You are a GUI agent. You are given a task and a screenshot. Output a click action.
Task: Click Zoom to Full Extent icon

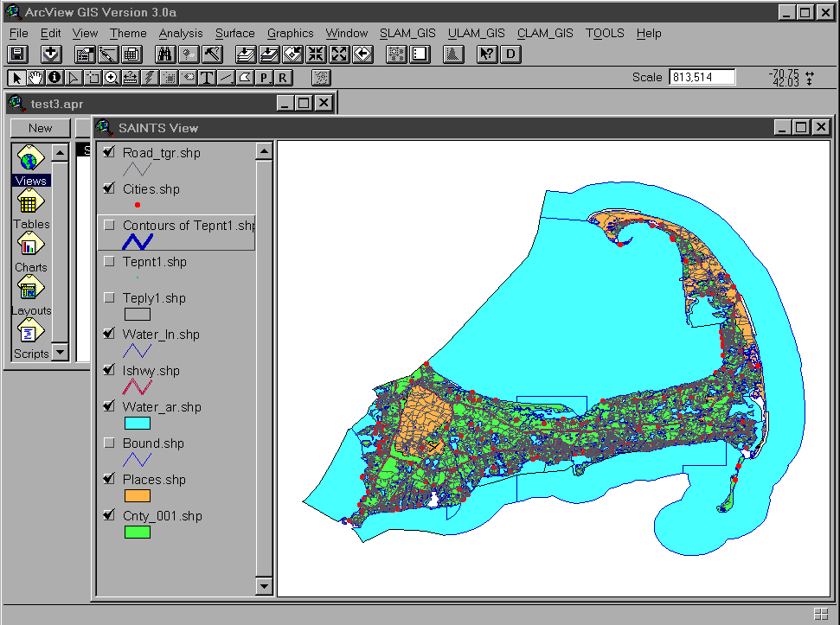tap(246, 54)
